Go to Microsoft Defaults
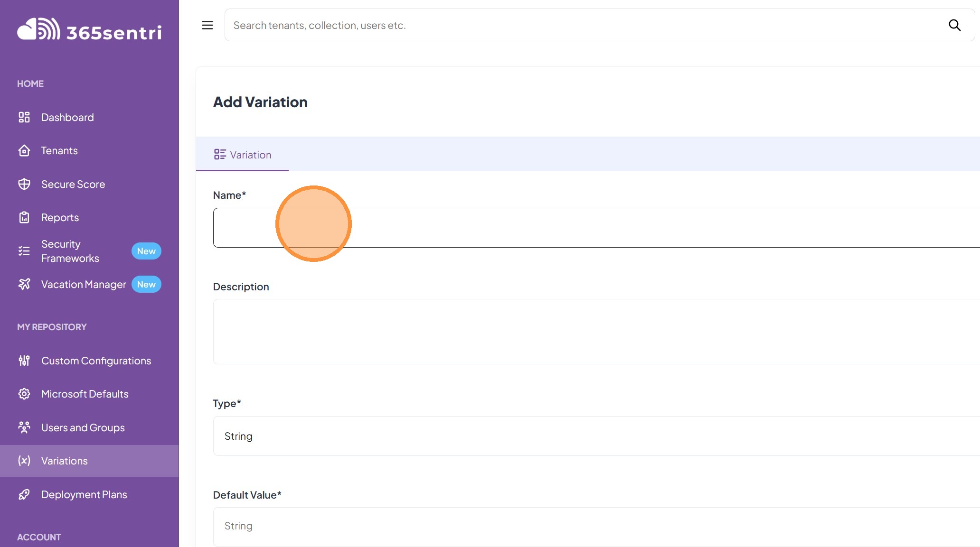 pos(85,394)
